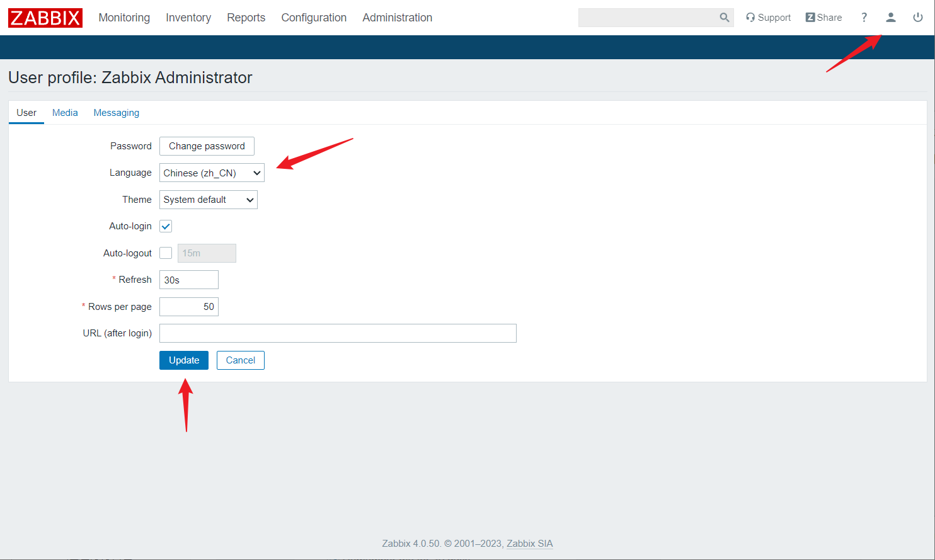This screenshot has height=560, width=935.
Task: Disable the Auto-login checkbox
Action: tap(166, 226)
